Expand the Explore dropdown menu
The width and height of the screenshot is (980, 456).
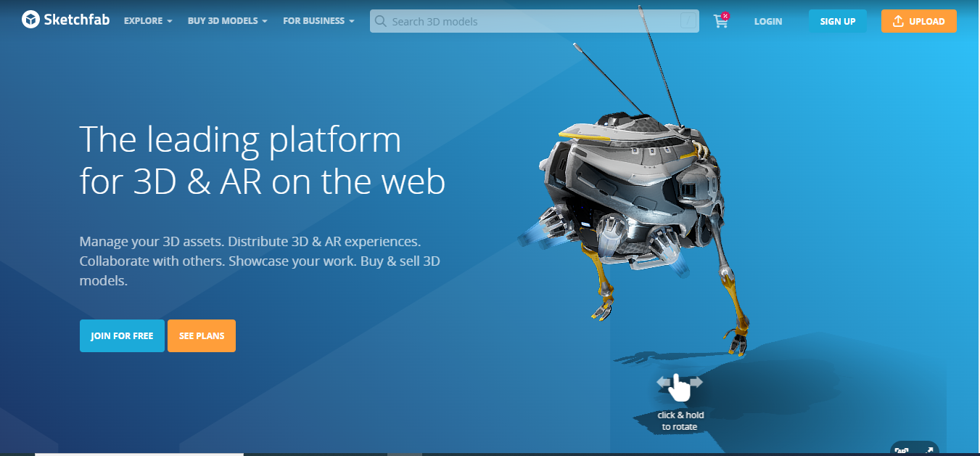pos(148,21)
